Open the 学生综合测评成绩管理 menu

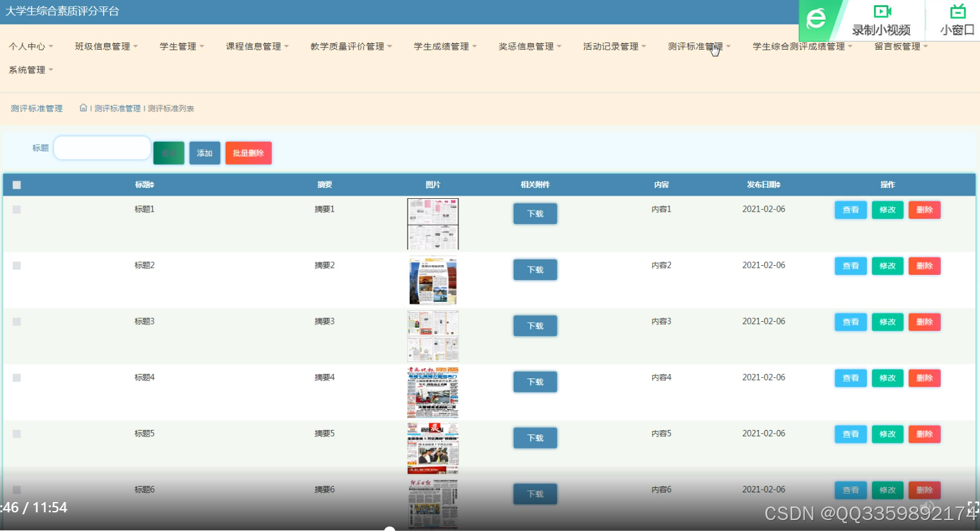pyautogui.click(x=803, y=46)
